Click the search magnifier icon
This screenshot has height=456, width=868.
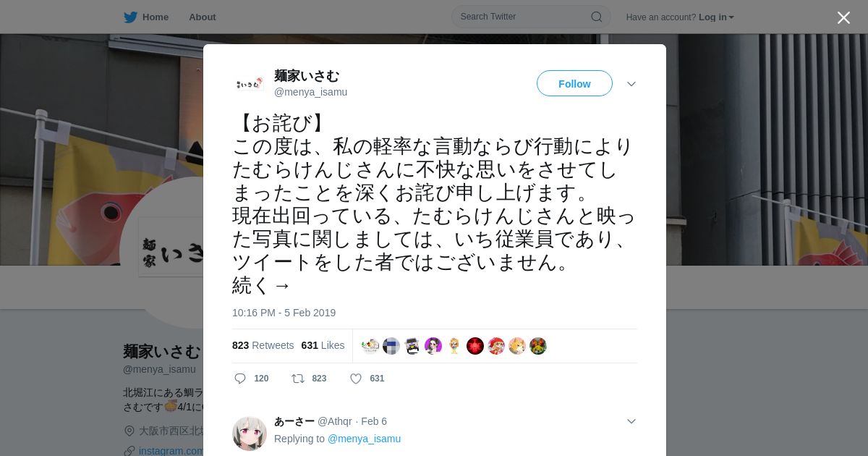tap(597, 17)
